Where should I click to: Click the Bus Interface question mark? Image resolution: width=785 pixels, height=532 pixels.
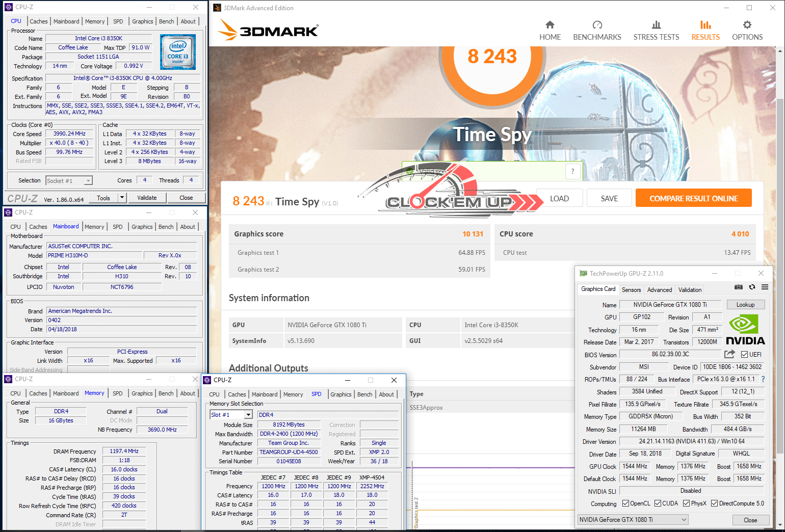(763, 379)
